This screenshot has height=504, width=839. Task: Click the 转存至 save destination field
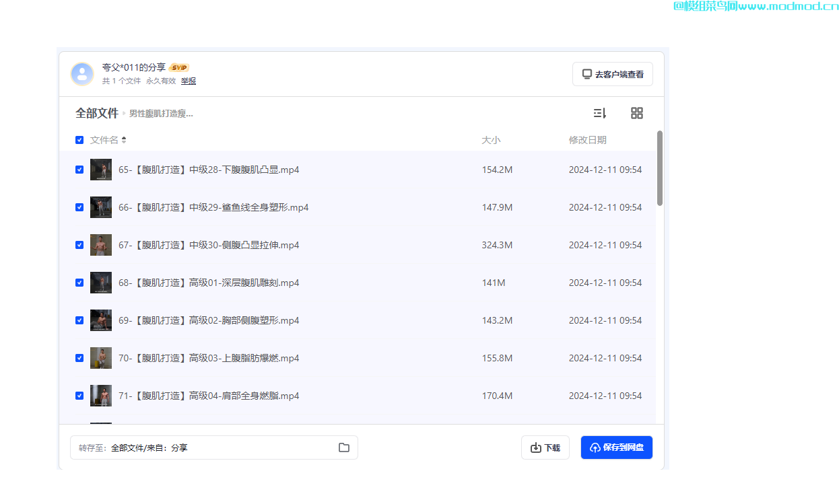pyautogui.click(x=214, y=447)
